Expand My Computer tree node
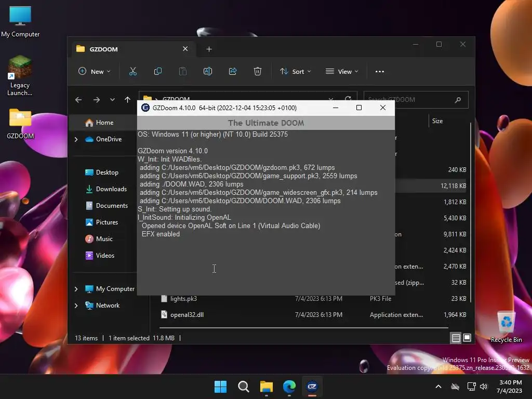This screenshot has width=532, height=399. coord(76,289)
